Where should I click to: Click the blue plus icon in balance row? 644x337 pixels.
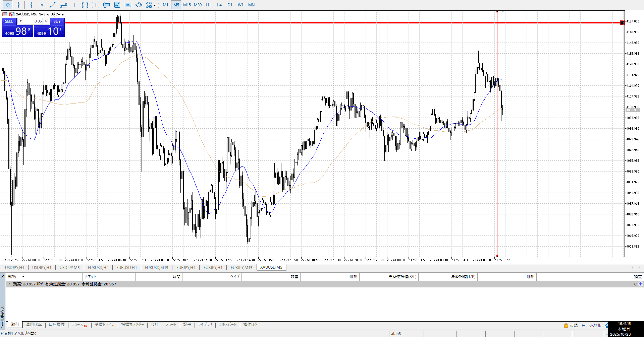coord(641,284)
